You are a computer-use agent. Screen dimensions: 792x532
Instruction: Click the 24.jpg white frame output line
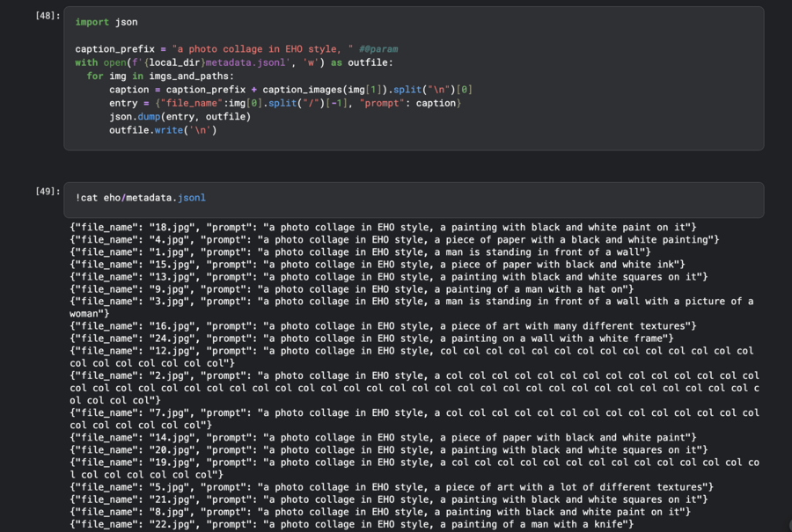pyautogui.click(x=371, y=339)
